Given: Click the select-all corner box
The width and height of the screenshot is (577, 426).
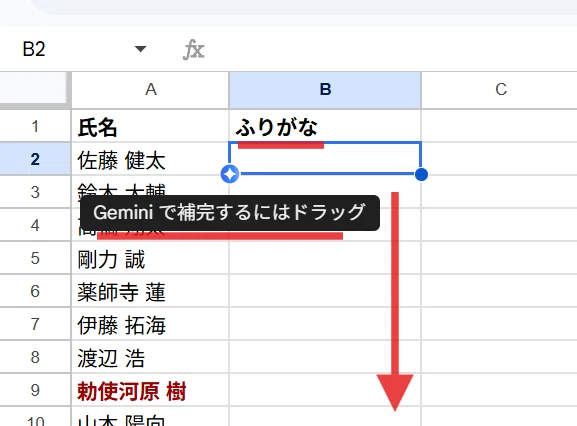Looking at the screenshot, I should [x=34, y=89].
